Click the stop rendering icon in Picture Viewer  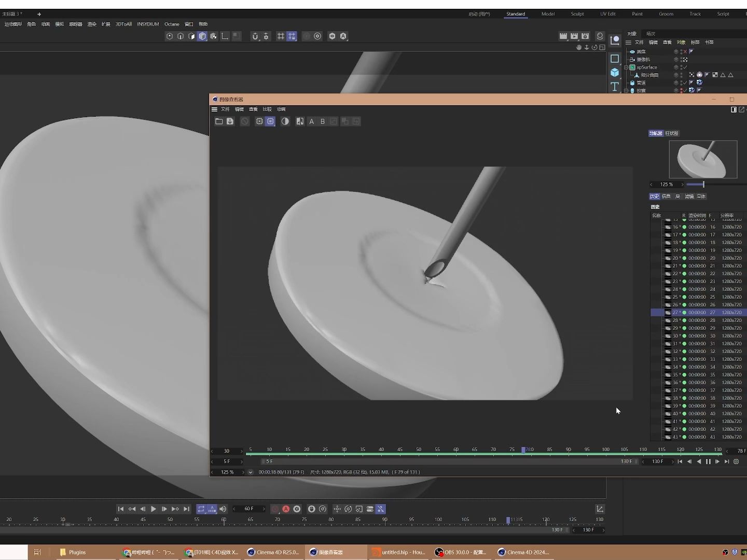pos(245,121)
